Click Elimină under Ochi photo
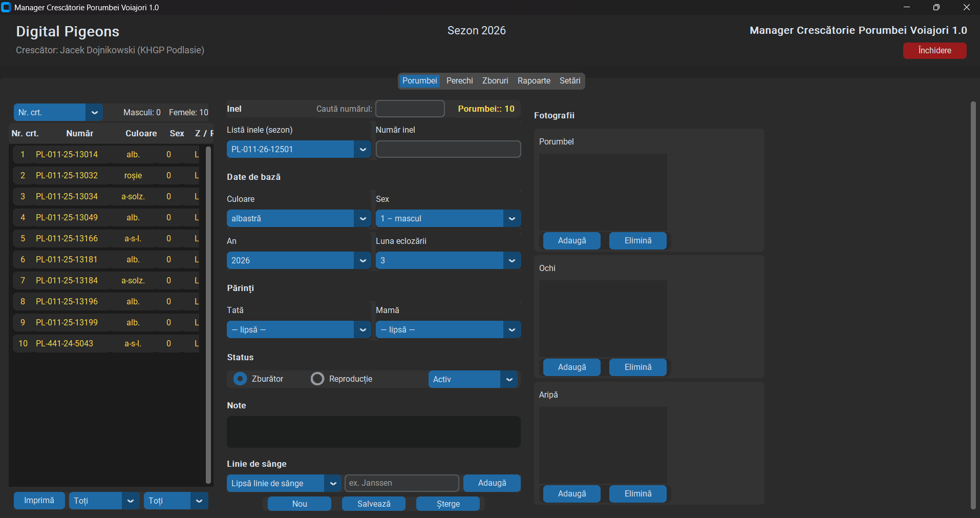Screen dimensions: 980x518 [638, 367]
